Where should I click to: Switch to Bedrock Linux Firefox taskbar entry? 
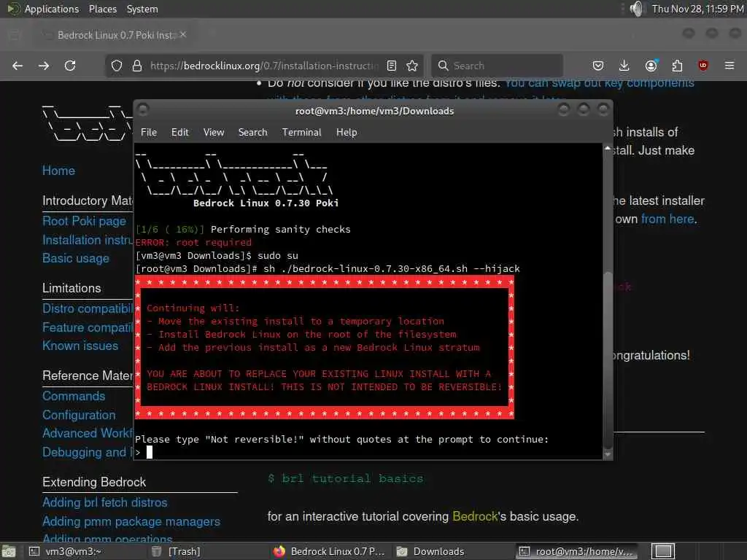pos(330,551)
